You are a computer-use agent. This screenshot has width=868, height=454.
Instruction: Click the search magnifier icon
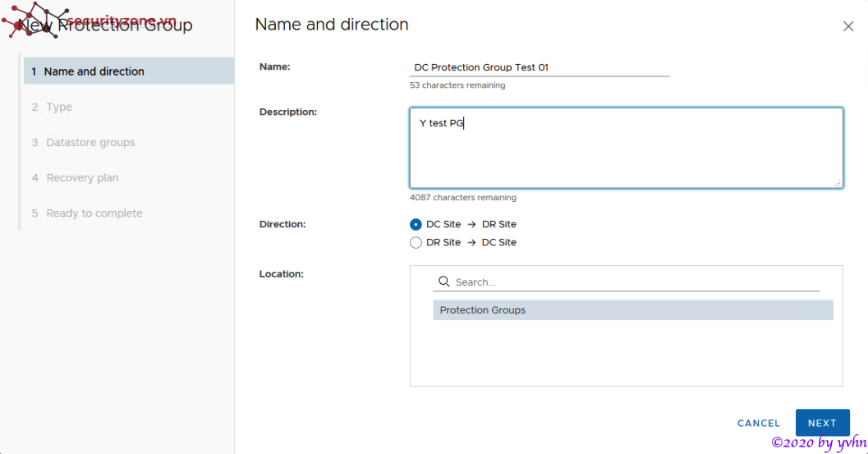[x=444, y=282]
